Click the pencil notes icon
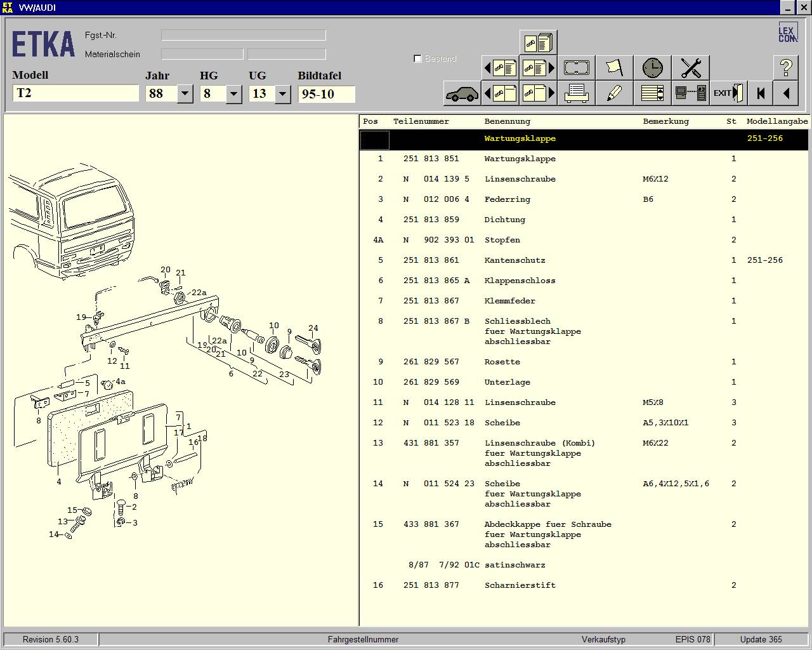The image size is (812, 650). [614, 93]
